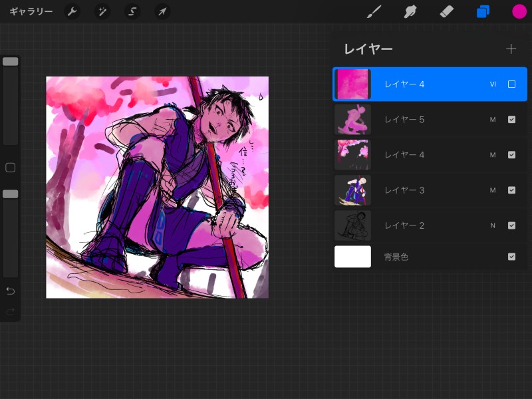This screenshot has width=532, height=399.
Task: Redo the last action
Action: 10,311
